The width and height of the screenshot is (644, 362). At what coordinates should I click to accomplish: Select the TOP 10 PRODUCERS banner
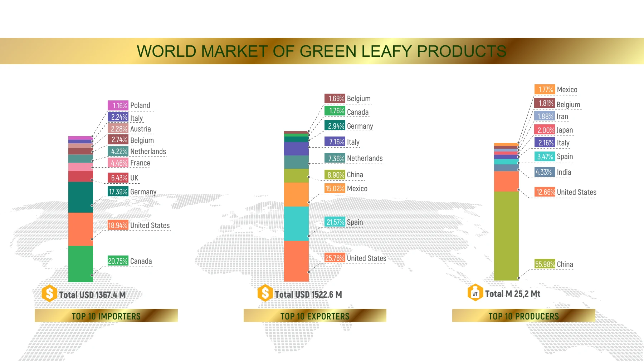[524, 316]
